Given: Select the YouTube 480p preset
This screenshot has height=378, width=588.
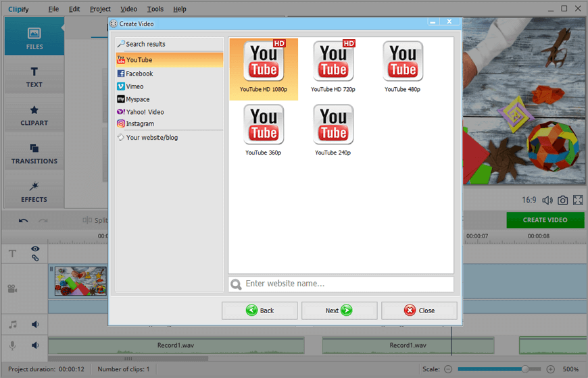Looking at the screenshot, I should point(403,67).
